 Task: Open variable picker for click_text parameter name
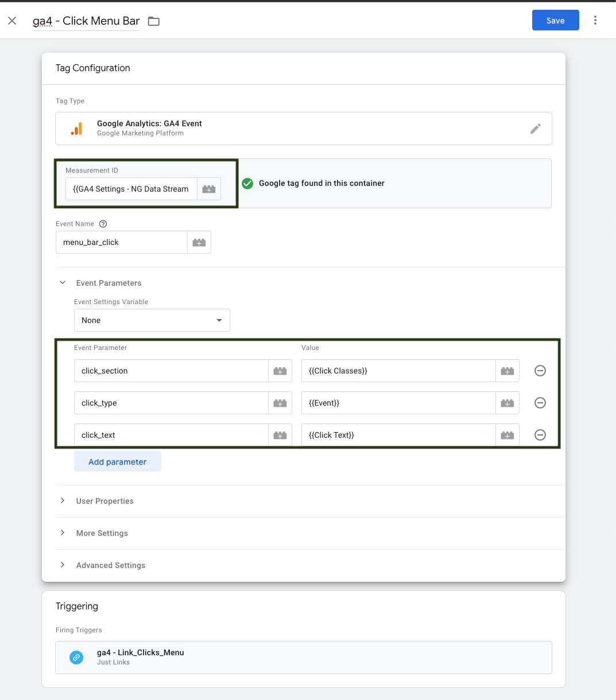pyautogui.click(x=280, y=435)
